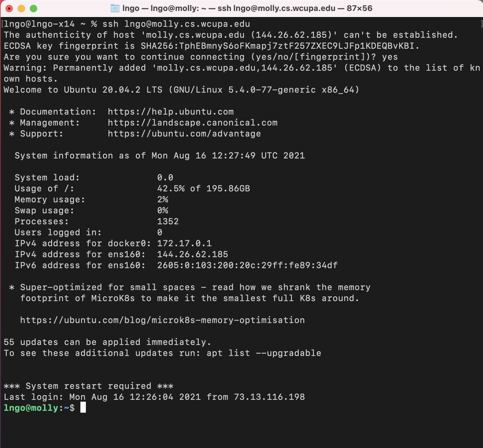Click the 'ssh lngo@molly.cs.wcupa.edu' command text
This screenshot has width=483, height=448.
[x=176, y=24]
